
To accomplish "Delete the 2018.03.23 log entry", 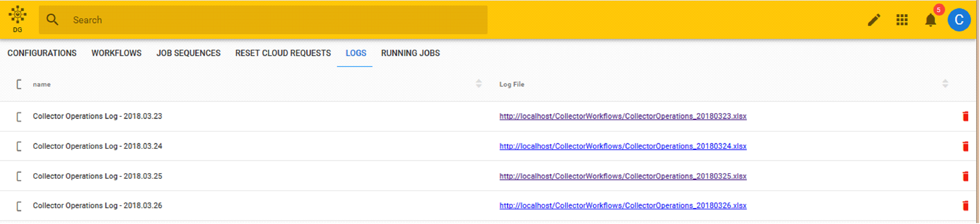I will [965, 116].
